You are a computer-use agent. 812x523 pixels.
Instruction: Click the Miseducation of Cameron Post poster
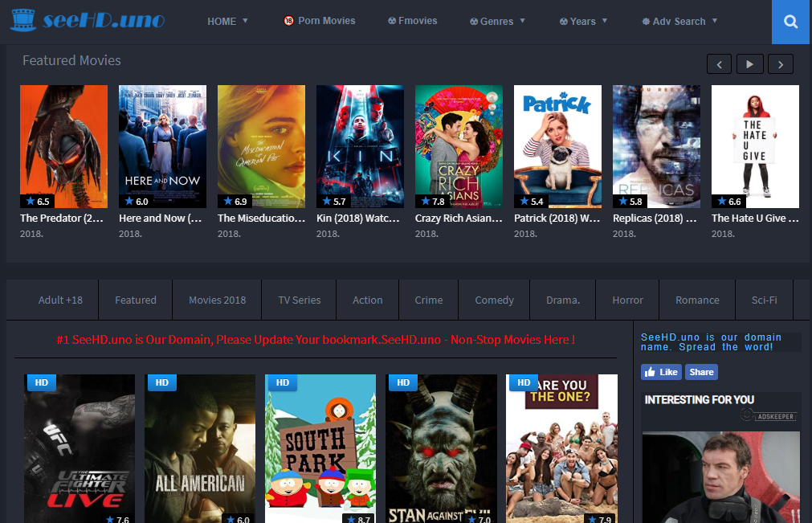pos(261,146)
